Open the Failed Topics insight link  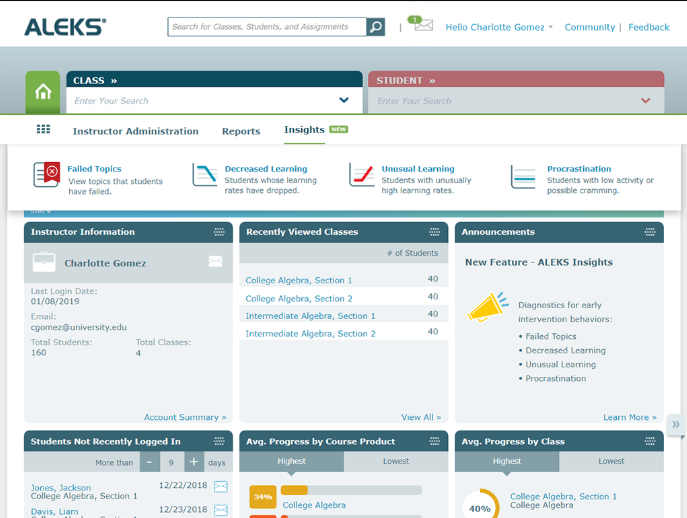[x=94, y=169]
